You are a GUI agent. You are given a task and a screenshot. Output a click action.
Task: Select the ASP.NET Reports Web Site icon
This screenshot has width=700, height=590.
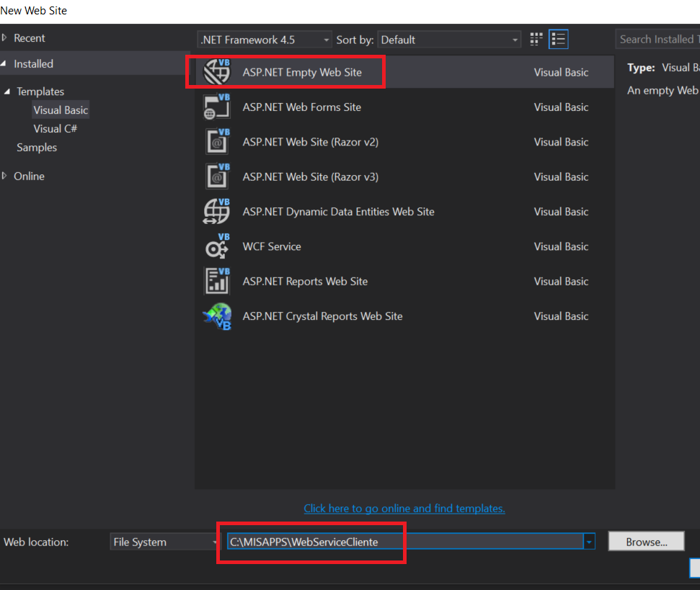coord(217,281)
